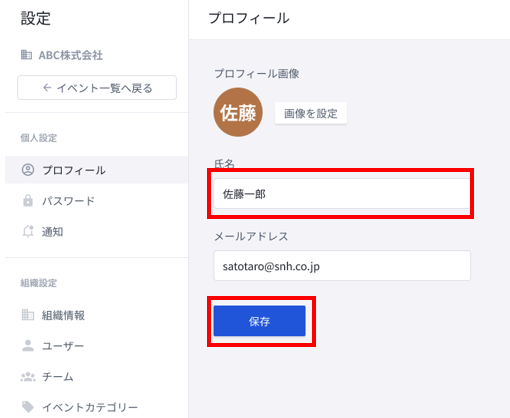Click the back arrow in イベント一覧へ戻る
The image size is (510, 418).
pos(47,88)
